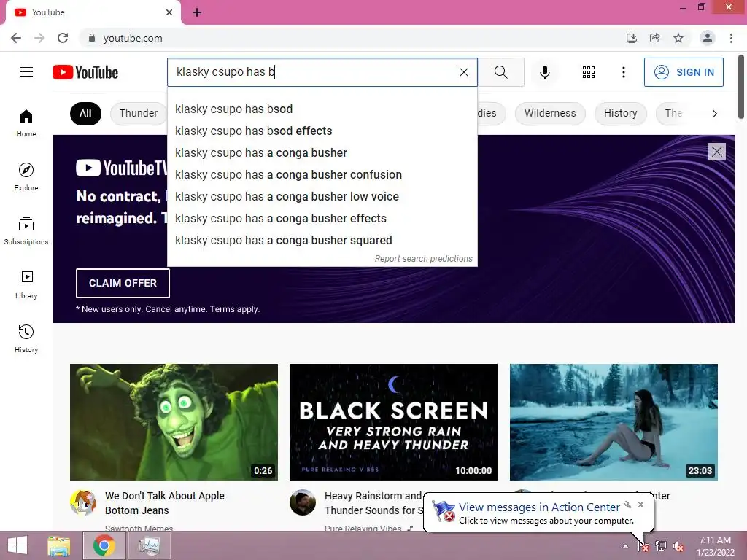The image size is (747, 560).
Task: Click the SIGN IN button
Action: click(684, 72)
